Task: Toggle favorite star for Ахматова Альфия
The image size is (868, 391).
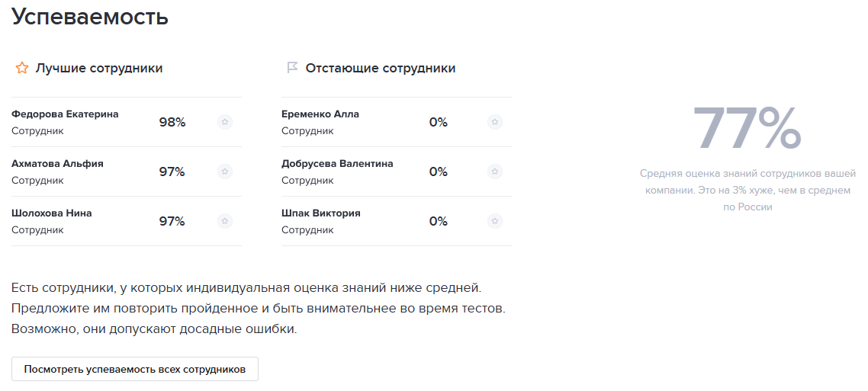Action: 225,171
